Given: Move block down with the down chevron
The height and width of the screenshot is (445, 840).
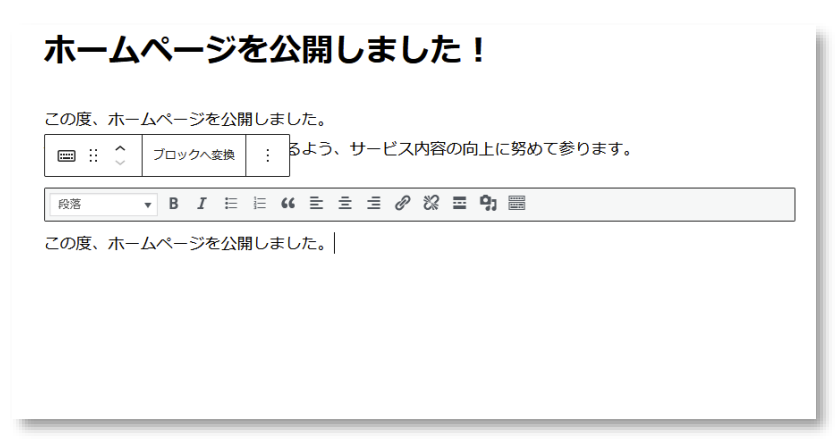Looking at the screenshot, I should coord(120,163).
